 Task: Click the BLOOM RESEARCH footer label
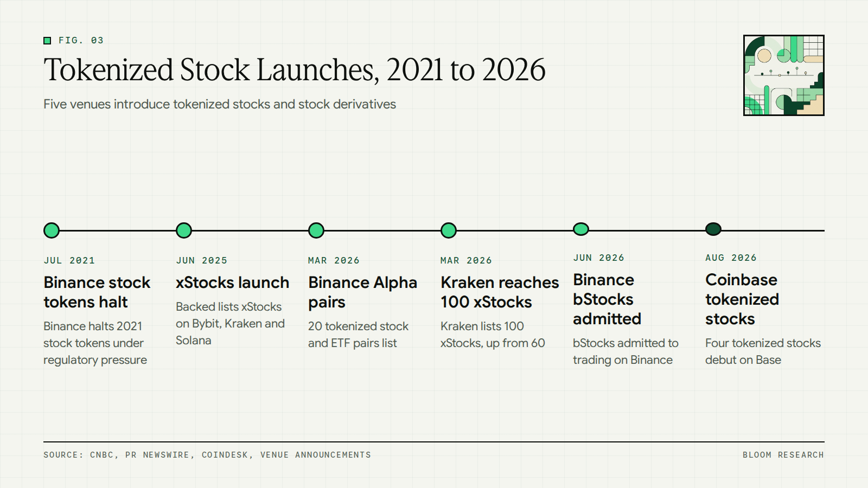pyautogui.click(x=783, y=455)
